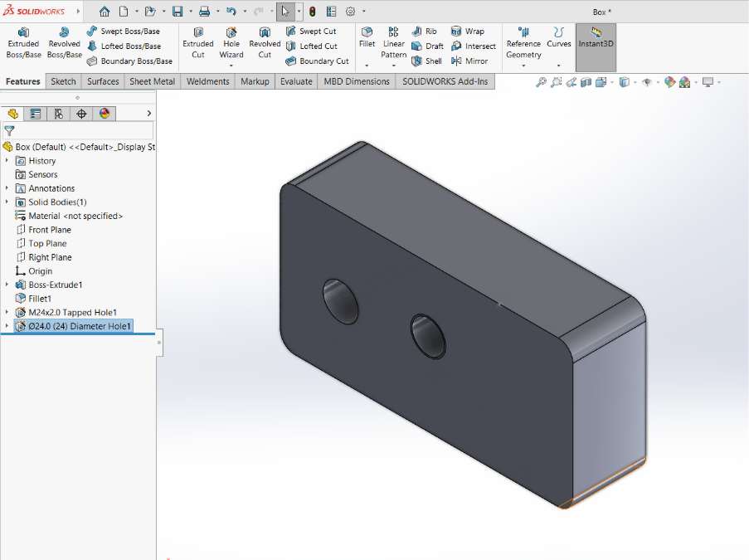Click the Lofted Cut tool

[x=311, y=46]
